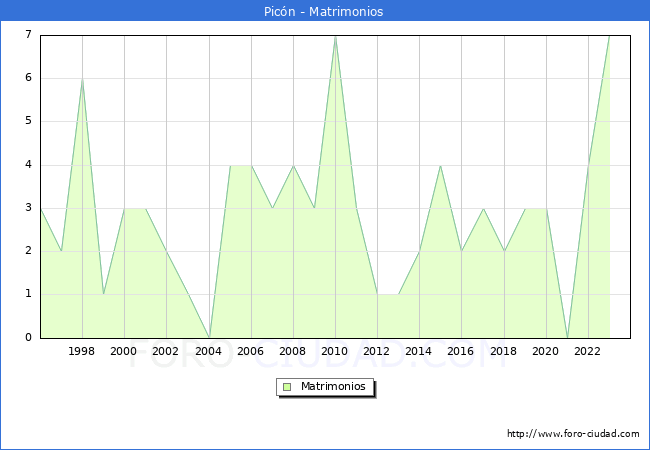650x450 pixels.
Task: Click the Picón - Matrimonios chart title
Action: tap(323, 11)
